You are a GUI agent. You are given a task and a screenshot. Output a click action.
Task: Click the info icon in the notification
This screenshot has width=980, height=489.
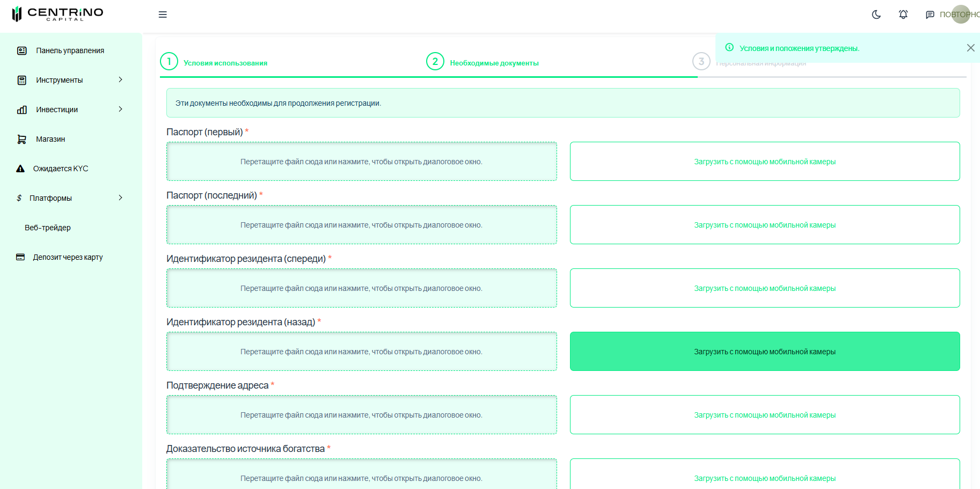[729, 47]
